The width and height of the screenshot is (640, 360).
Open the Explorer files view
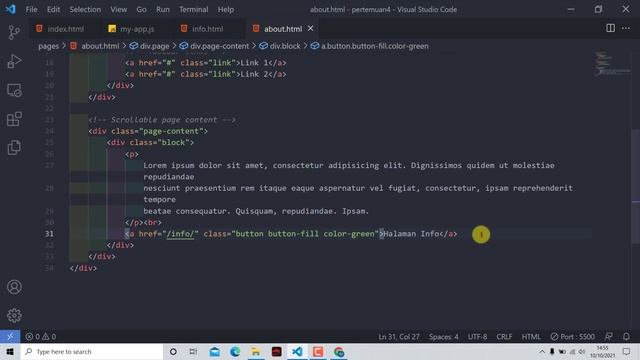[14, 147]
